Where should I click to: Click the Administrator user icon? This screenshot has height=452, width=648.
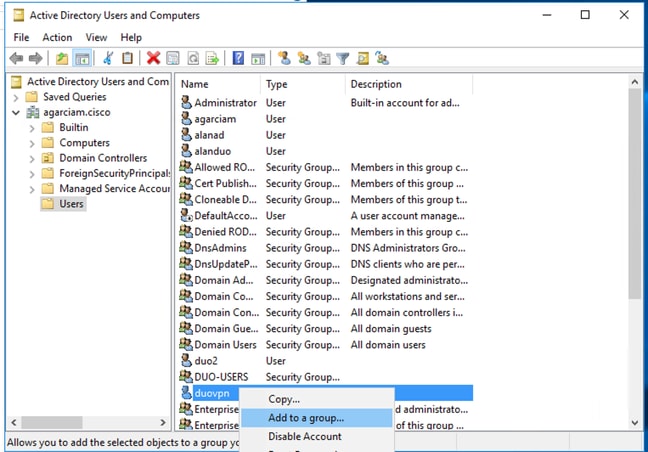186,102
